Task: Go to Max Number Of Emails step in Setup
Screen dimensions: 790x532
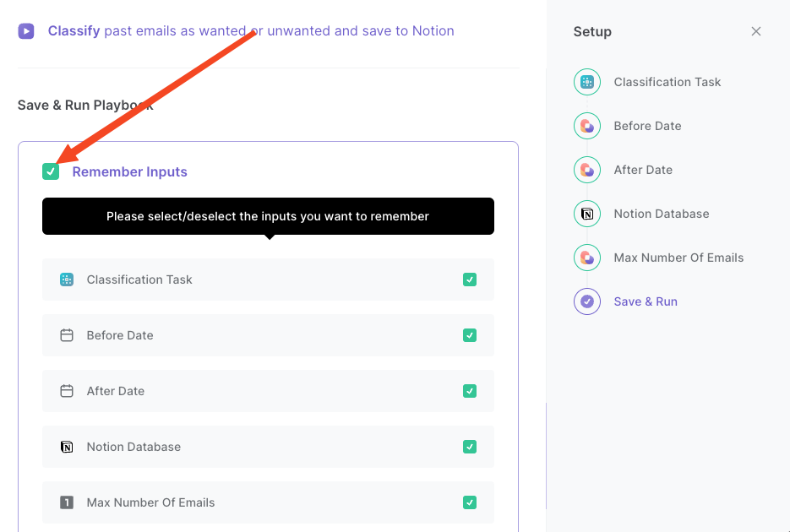Action: pos(678,258)
